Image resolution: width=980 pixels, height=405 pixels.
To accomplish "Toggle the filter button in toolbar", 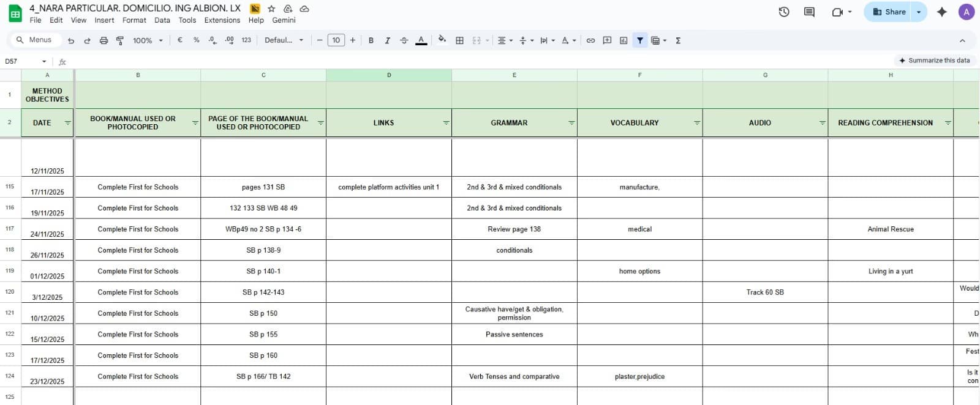I will coord(640,40).
